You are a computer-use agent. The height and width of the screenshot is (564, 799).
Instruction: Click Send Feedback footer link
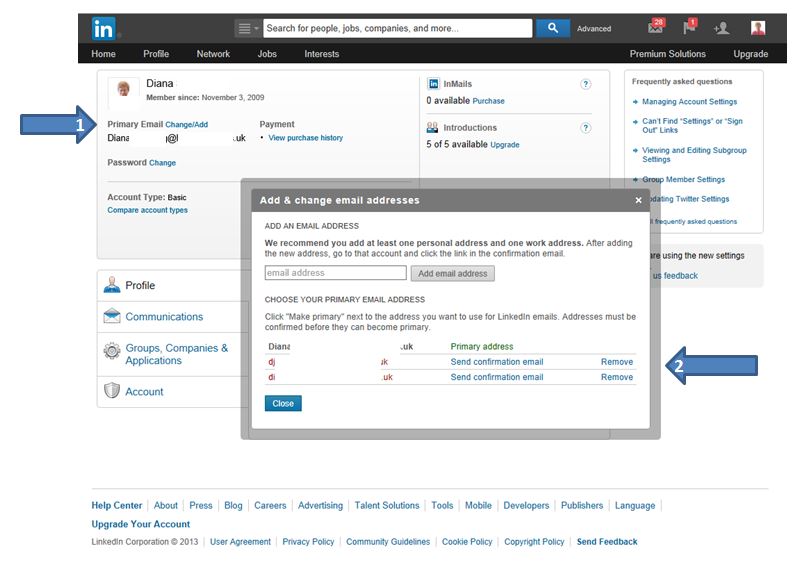[607, 542]
